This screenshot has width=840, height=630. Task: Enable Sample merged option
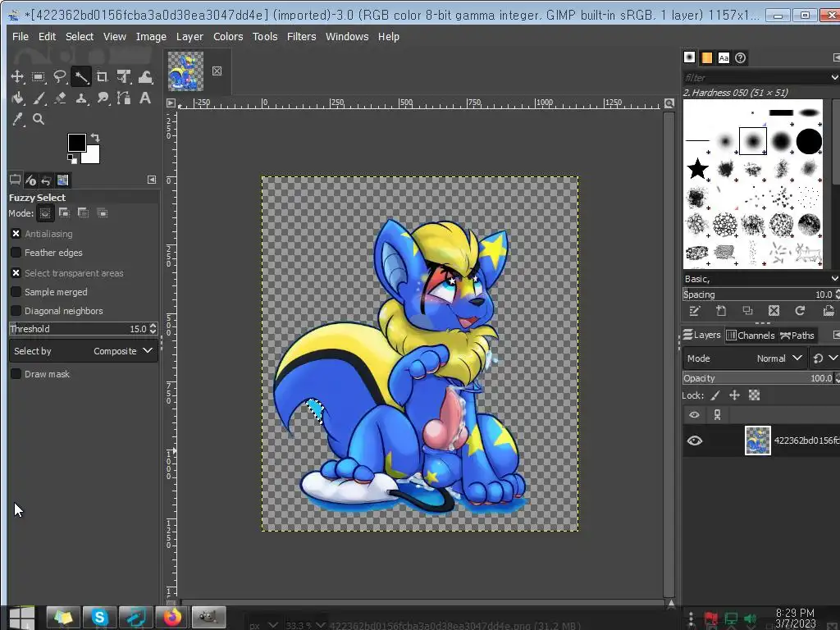click(16, 292)
